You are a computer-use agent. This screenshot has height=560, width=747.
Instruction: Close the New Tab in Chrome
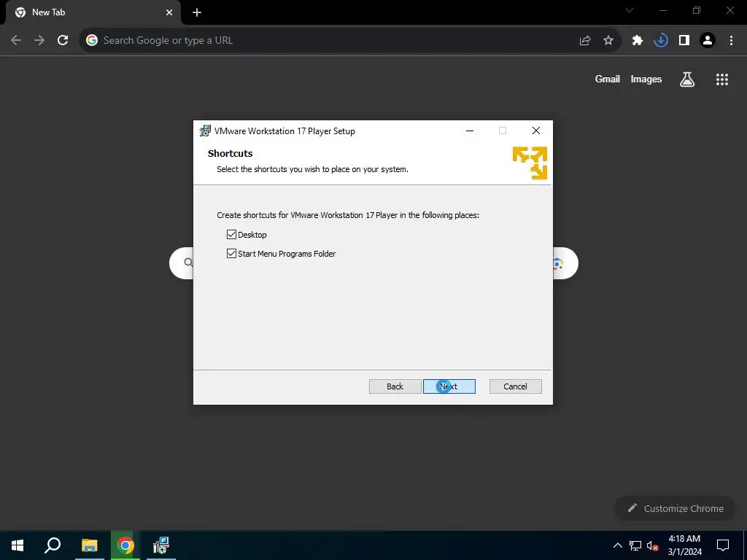(169, 12)
